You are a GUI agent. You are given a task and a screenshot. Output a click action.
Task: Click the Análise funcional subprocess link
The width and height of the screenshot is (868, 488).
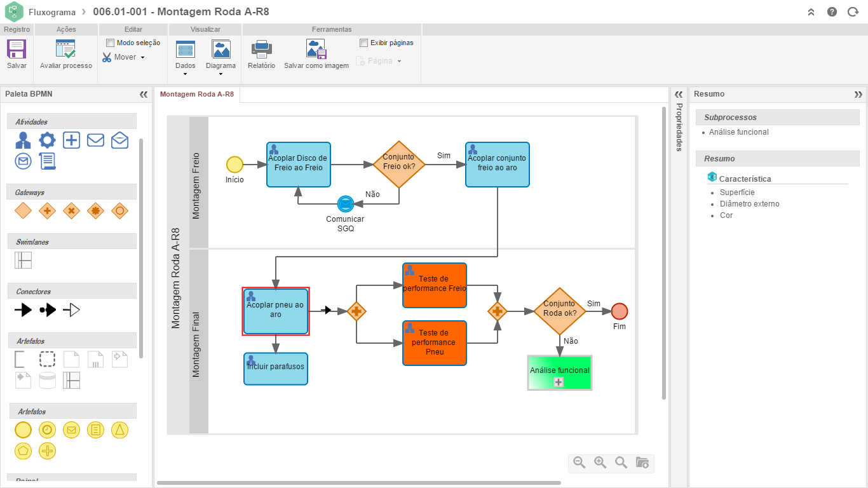738,132
